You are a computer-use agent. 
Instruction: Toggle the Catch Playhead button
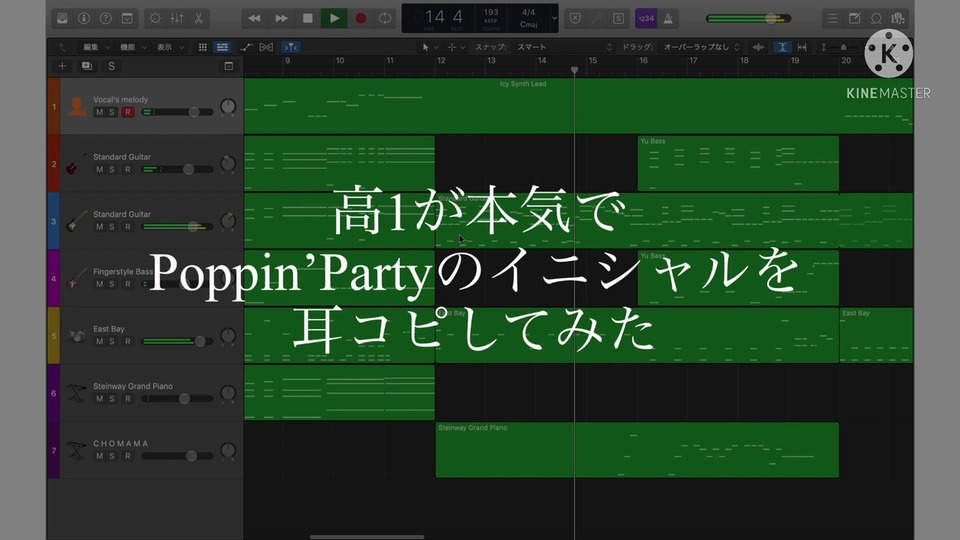[291, 47]
